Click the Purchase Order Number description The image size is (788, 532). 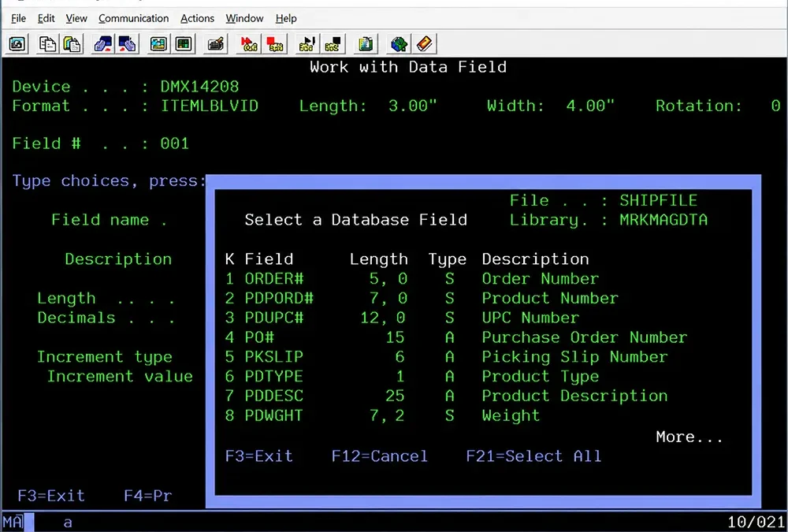pyautogui.click(x=585, y=337)
